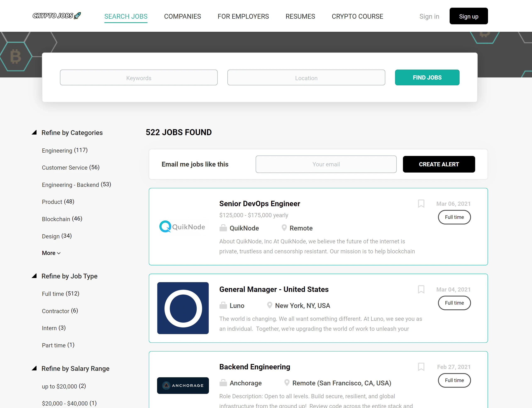Expand the More categories list
Viewport: 532px width, 408px height.
(51, 253)
